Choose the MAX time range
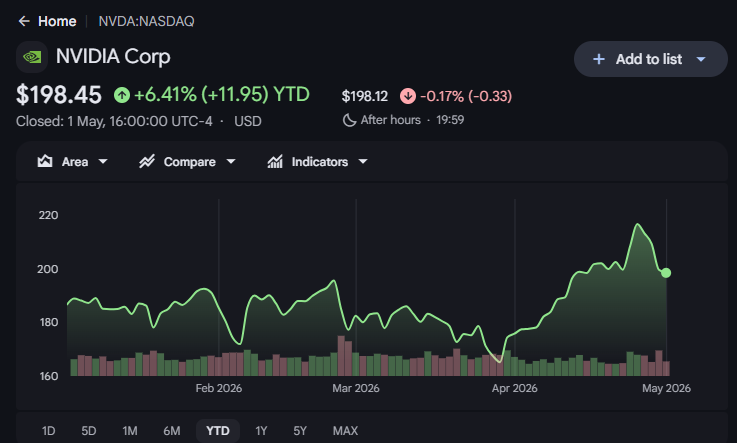Image resolution: width=737 pixels, height=443 pixels. [345, 431]
